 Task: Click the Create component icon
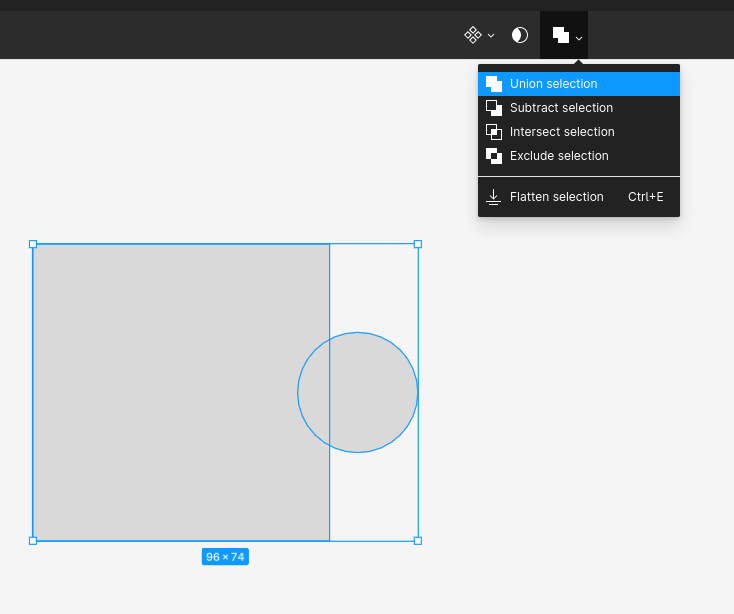472,35
